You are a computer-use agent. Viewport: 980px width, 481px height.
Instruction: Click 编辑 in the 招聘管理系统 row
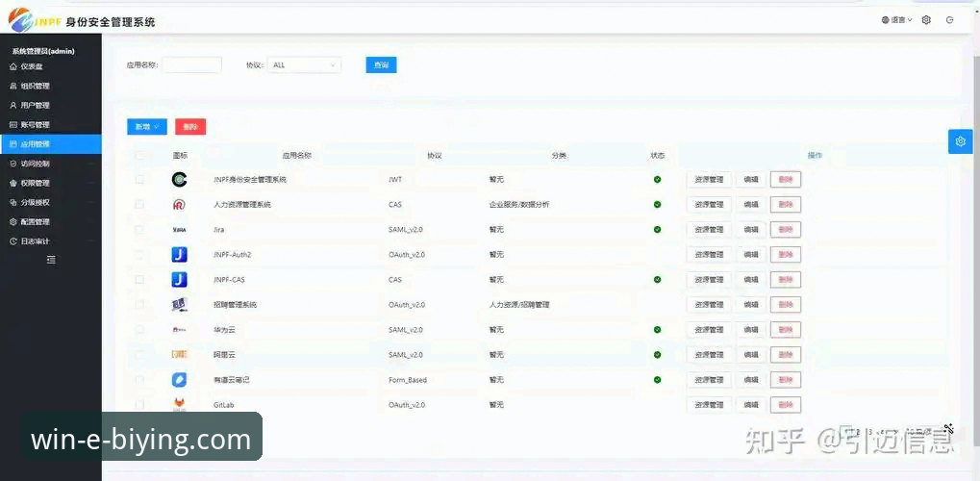coord(750,305)
